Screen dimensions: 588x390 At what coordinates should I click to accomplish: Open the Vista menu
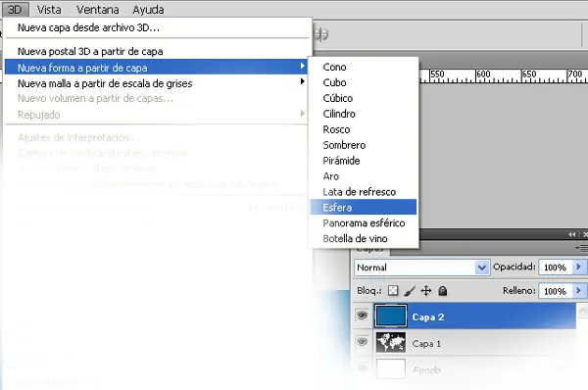[49, 10]
